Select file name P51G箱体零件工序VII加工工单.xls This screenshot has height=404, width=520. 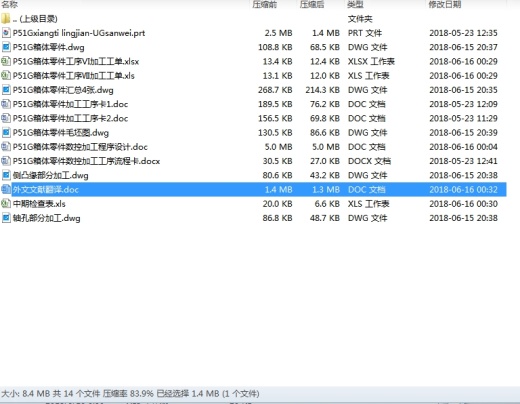[74, 76]
